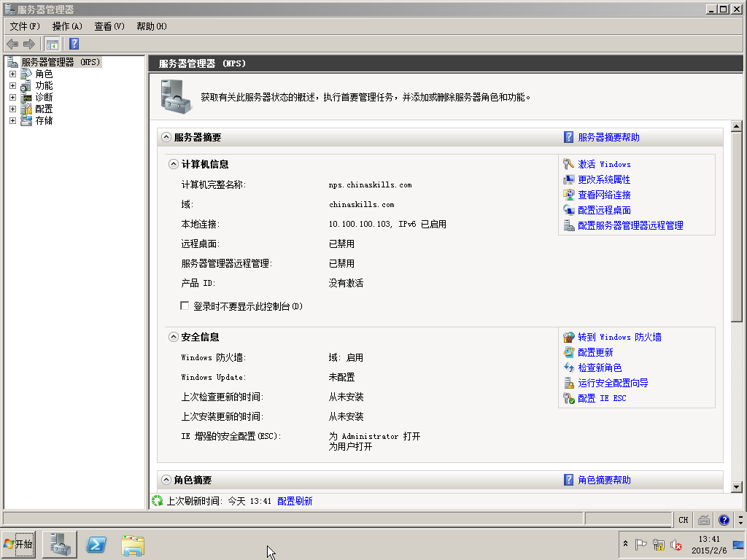The image size is (747, 560).
Task: Launch PowerShell from the taskbar
Action: [x=96, y=545]
